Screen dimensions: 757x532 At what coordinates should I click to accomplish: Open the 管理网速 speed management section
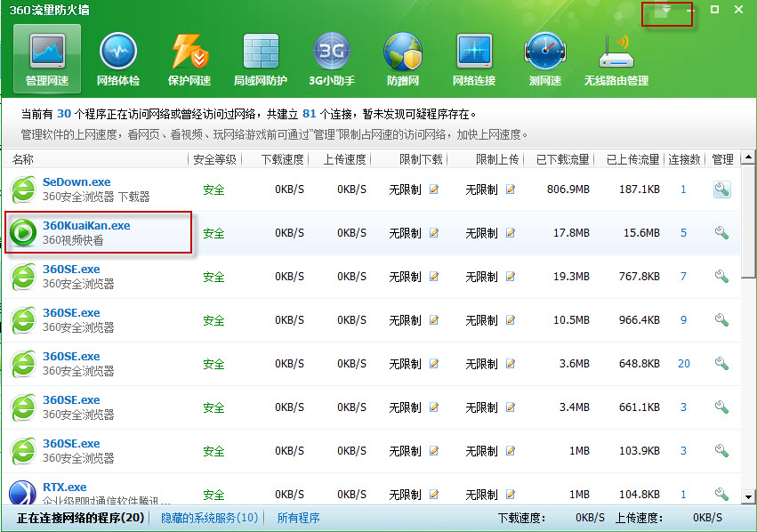(47, 59)
